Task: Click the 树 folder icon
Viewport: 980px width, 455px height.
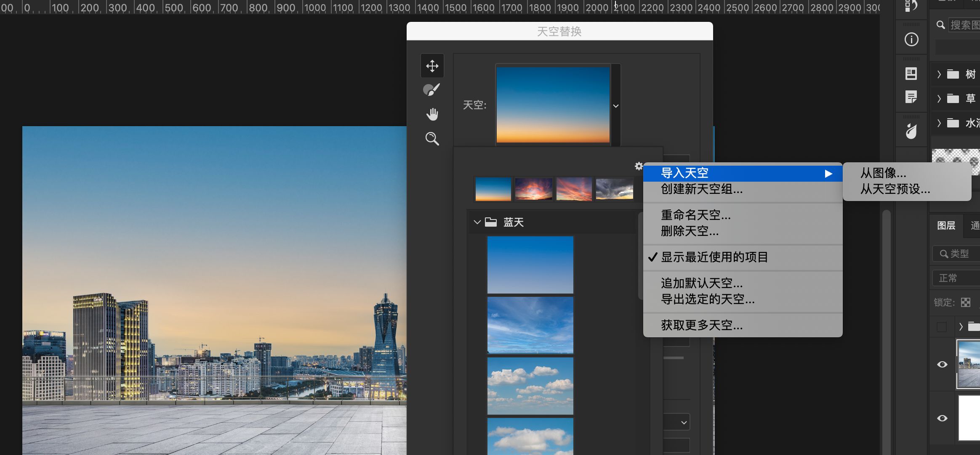Action: click(x=953, y=74)
